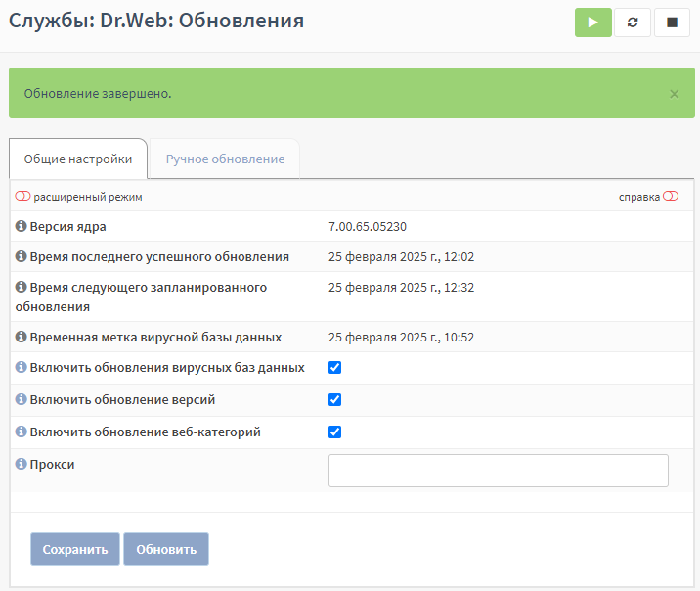This screenshot has height=591, width=700.
Task: Start the Dr.Web update service
Action: point(592,23)
